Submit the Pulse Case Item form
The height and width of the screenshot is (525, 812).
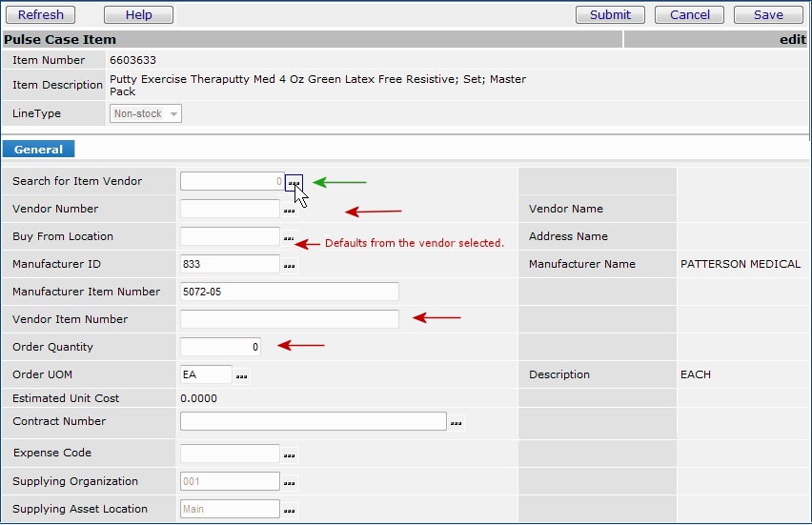(x=610, y=15)
